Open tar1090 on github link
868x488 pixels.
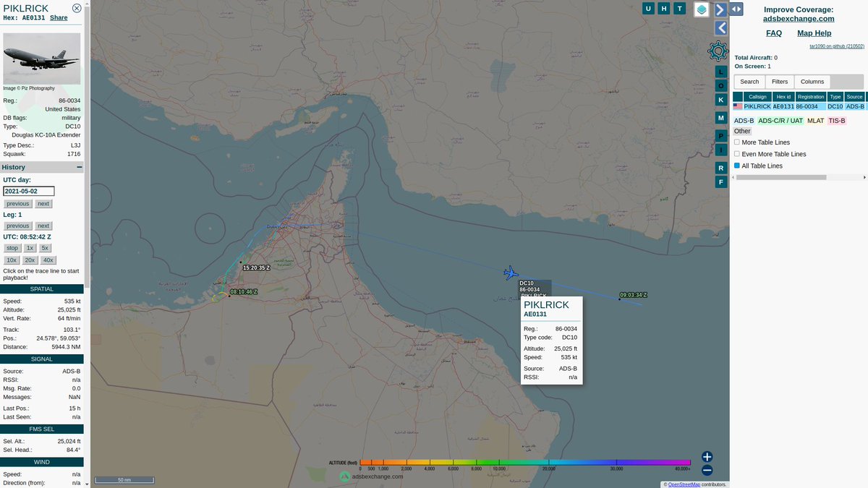pyautogui.click(x=837, y=46)
